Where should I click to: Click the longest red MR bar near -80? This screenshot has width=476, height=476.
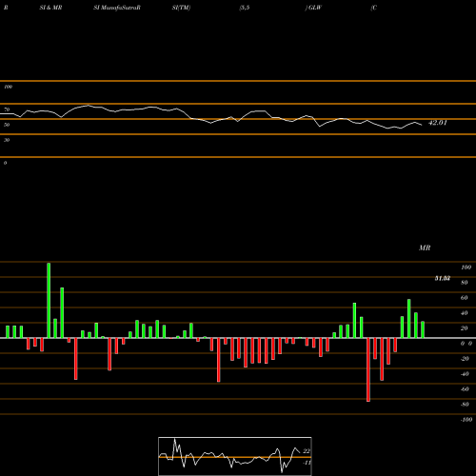[368, 369]
